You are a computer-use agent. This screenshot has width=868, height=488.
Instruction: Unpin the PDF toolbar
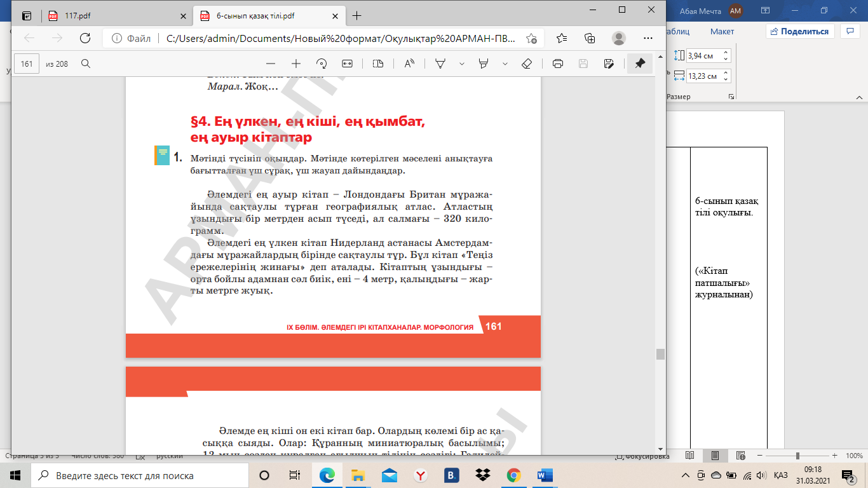click(640, 64)
